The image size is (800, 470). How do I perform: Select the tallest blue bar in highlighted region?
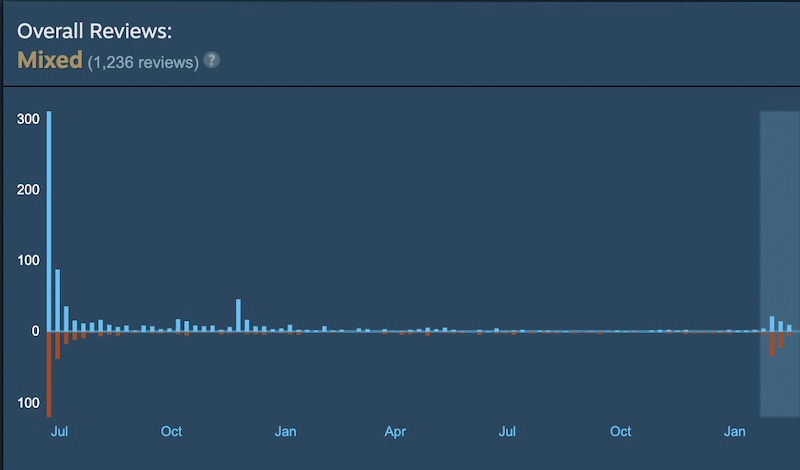(x=772, y=323)
